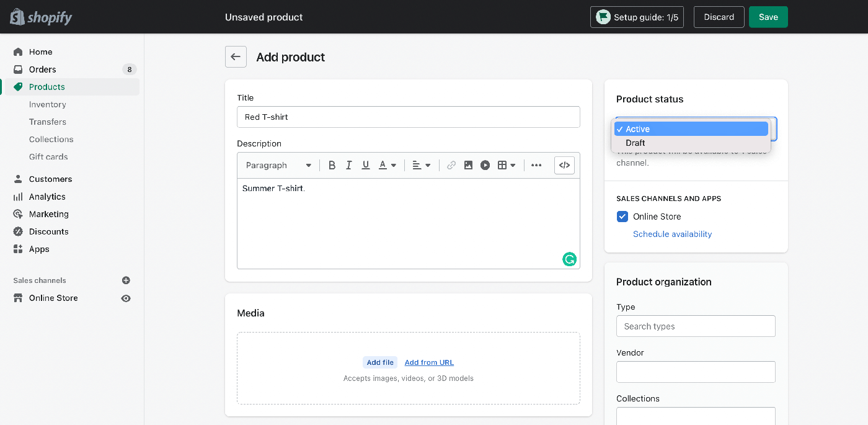Viewport: 868px width, 425px height.
Task: Click the Home icon in sidebar
Action: [x=18, y=52]
